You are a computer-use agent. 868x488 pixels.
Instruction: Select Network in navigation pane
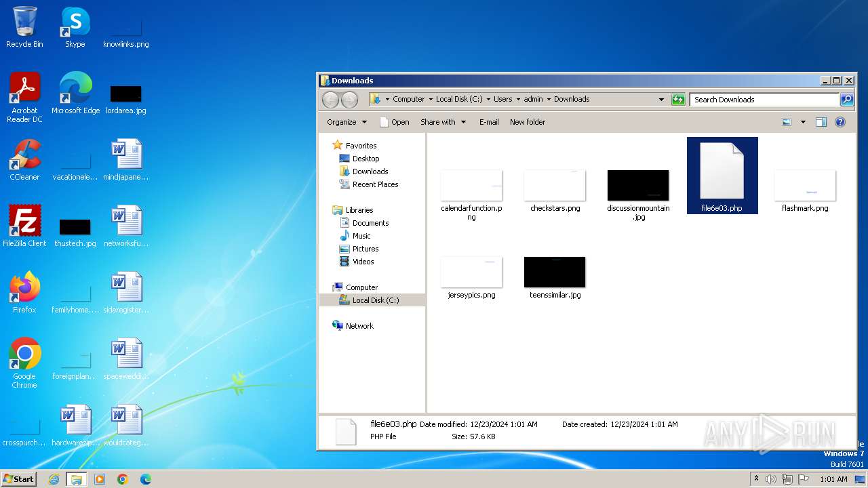pos(359,326)
